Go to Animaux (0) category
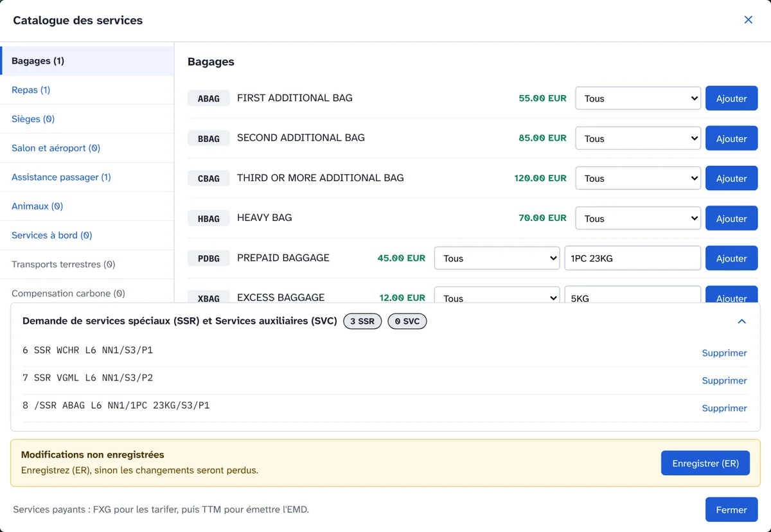Screen dimensions: 771x532 [87, 206]
